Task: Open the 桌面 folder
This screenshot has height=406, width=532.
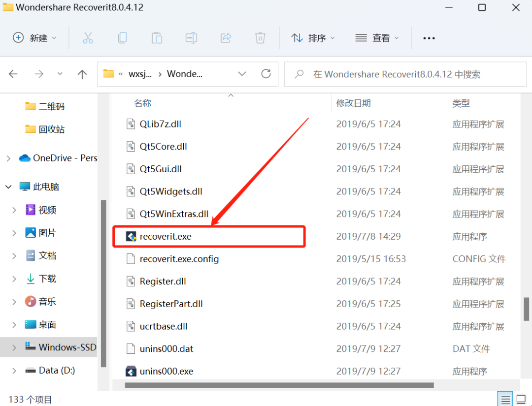Action: tap(41, 324)
